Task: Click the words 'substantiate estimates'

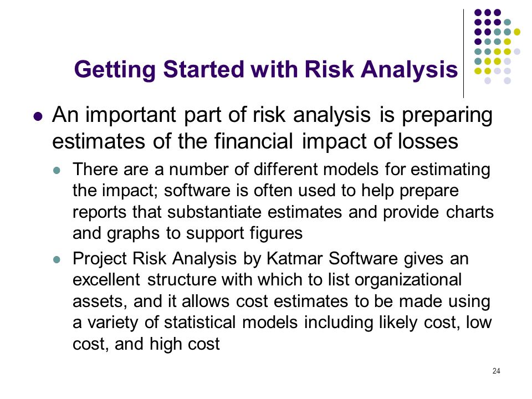Action: click(254, 212)
